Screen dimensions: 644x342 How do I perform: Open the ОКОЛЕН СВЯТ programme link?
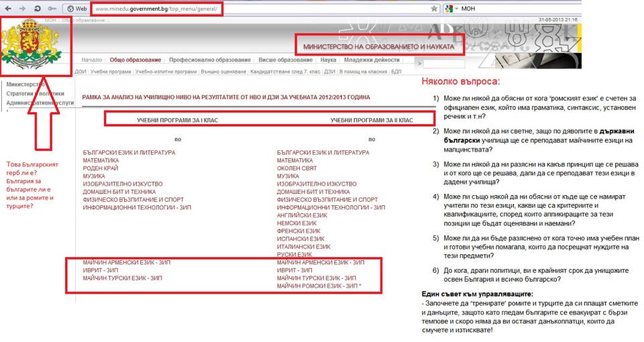tap(297, 168)
